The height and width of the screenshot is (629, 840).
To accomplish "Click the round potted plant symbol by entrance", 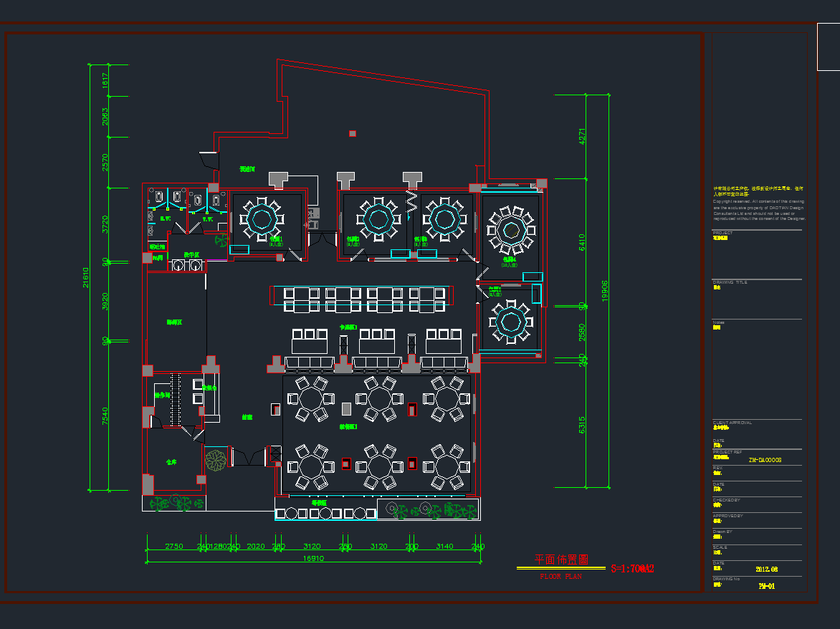I will [x=215, y=460].
